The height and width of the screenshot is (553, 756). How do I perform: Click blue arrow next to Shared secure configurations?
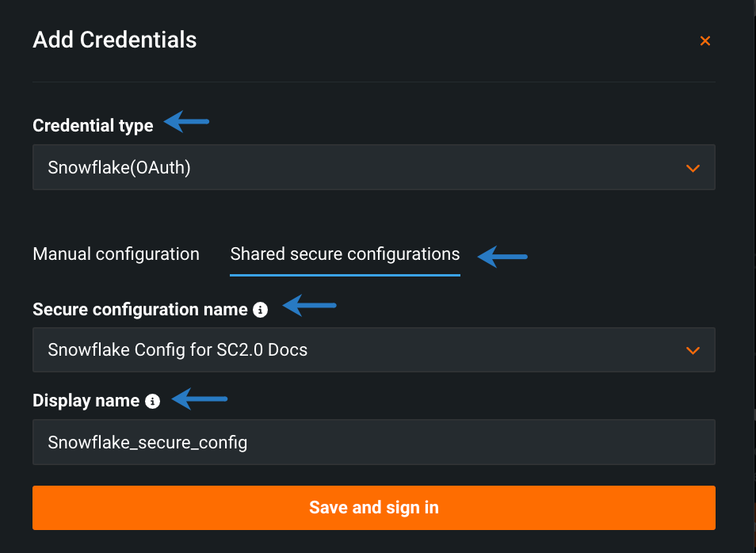click(503, 256)
